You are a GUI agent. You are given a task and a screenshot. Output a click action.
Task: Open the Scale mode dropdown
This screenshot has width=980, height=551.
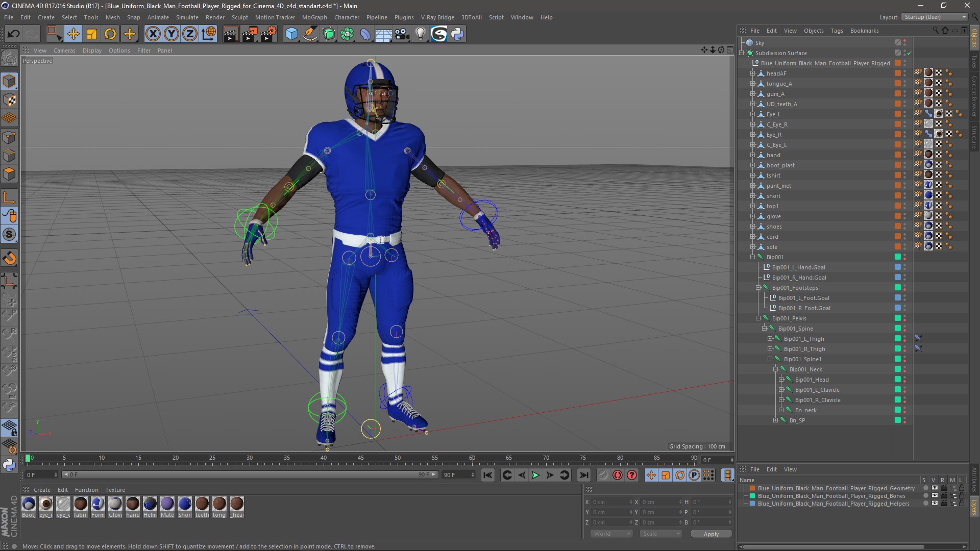661,534
